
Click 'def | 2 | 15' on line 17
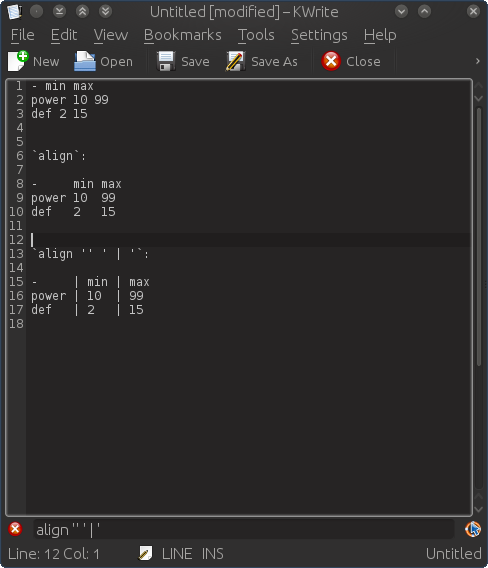pyautogui.click(x=87, y=310)
